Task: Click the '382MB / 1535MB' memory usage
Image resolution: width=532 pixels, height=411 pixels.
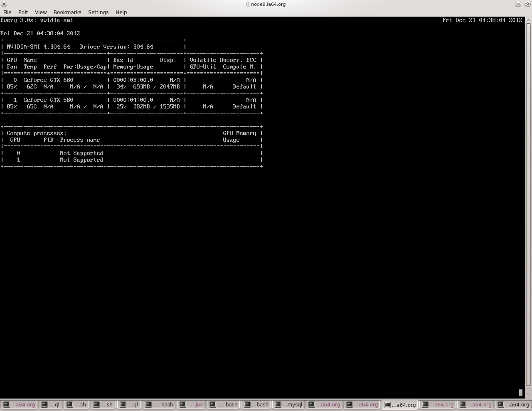Action: [x=156, y=106]
